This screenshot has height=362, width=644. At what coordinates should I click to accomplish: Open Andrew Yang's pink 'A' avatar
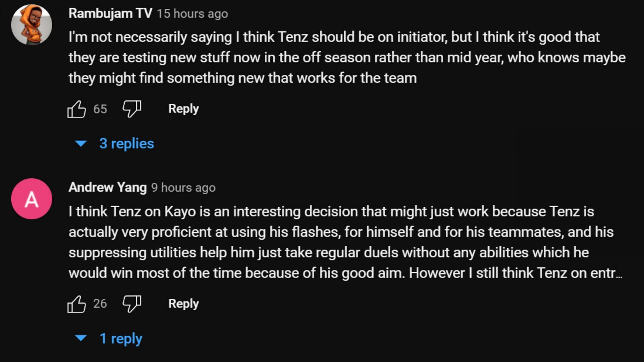point(32,199)
